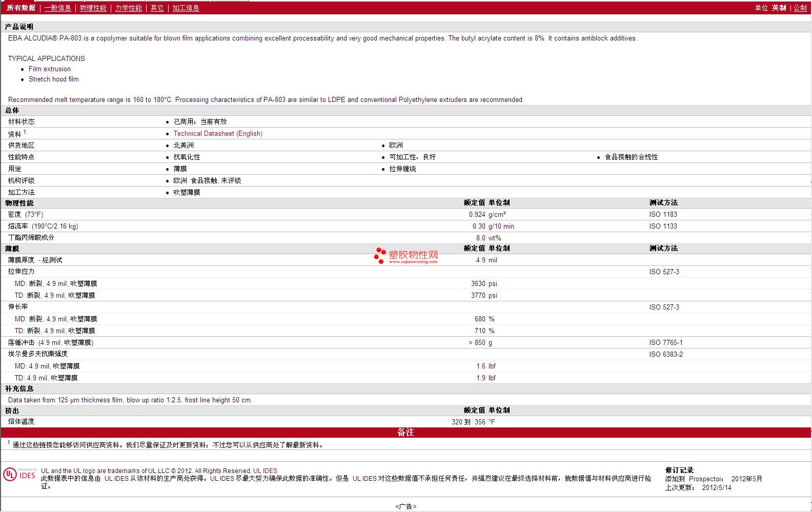Click the UL IDES logo in footer
The height and width of the screenshot is (512, 812).
coord(20,475)
